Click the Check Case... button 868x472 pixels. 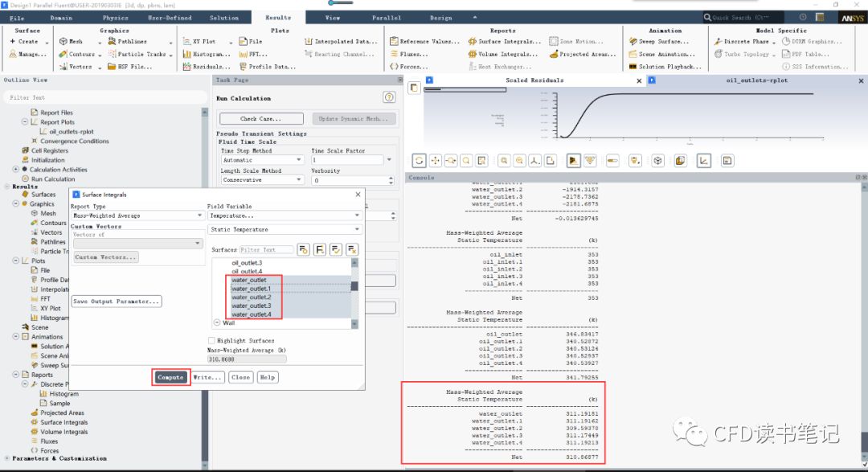click(x=261, y=118)
